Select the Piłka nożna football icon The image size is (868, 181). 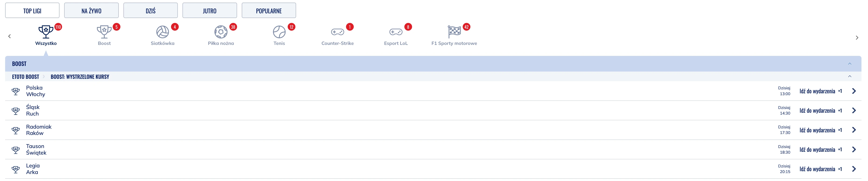(221, 32)
